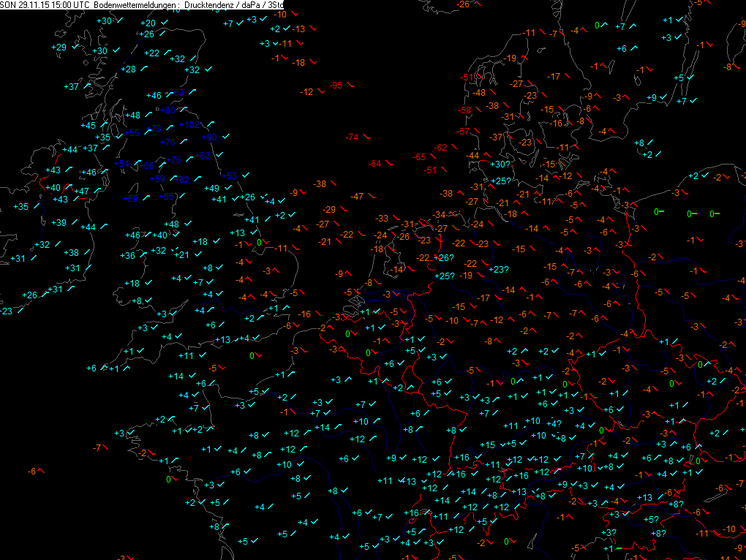Screen dimensions: 746x560
Task: Select the check-shaped symbol beside +90
Action: (226, 137)
